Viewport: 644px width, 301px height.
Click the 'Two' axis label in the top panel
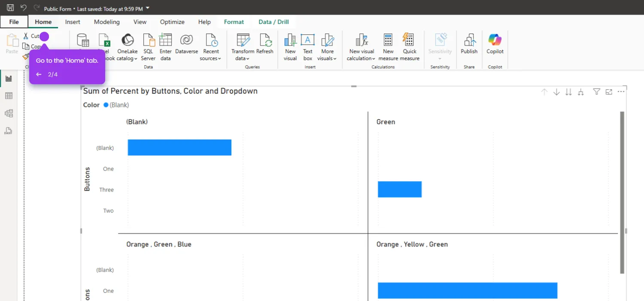point(109,210)
